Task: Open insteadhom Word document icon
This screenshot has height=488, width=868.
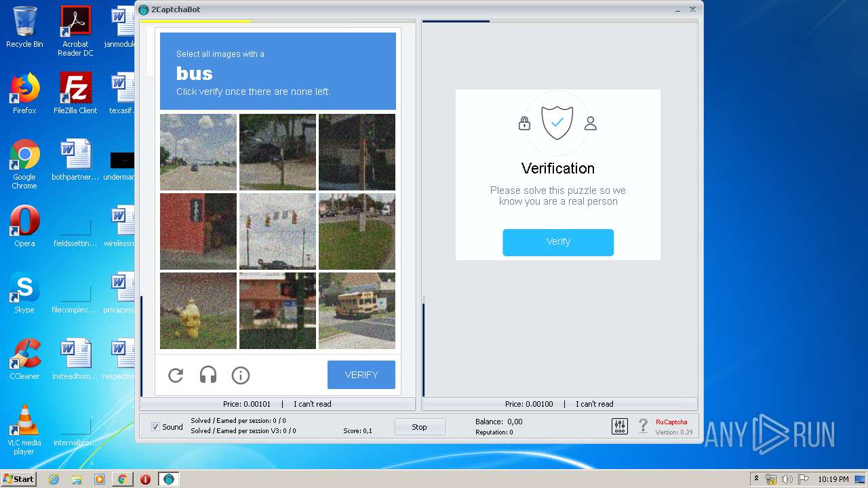Action: 75,359
